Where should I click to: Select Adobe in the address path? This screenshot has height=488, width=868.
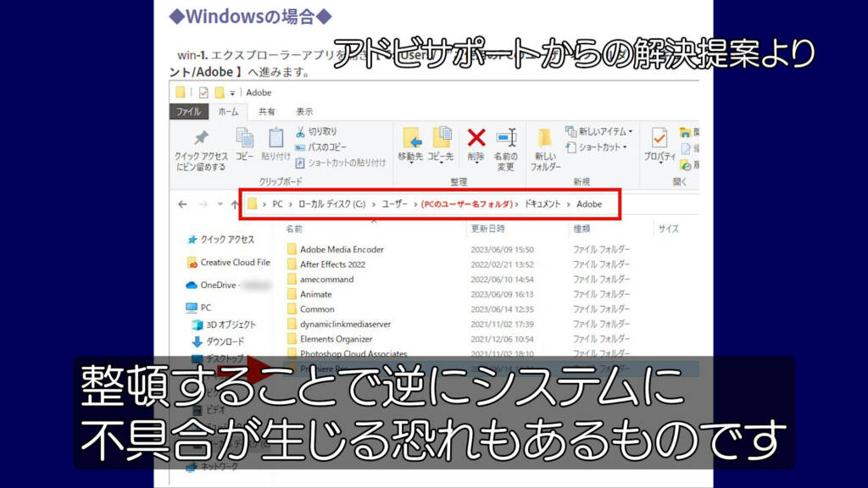[x=589, y=204]
